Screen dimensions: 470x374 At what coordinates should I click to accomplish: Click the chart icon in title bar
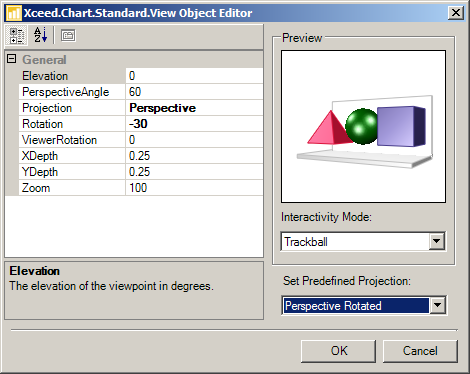coord(14,13)
